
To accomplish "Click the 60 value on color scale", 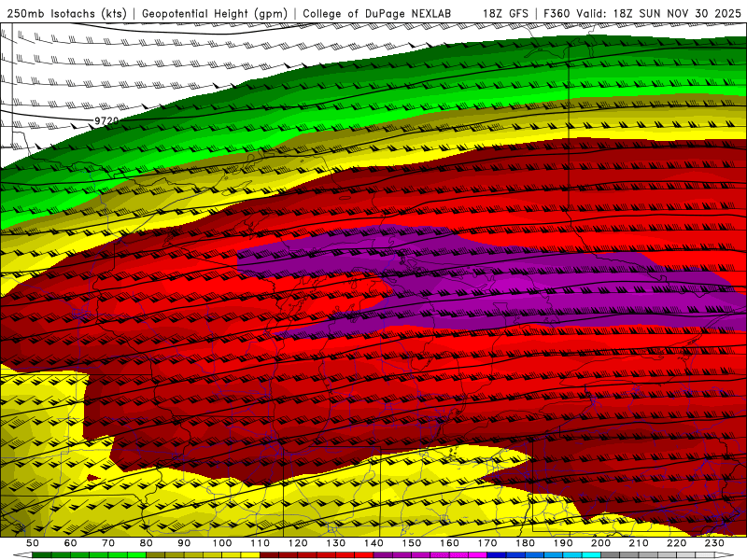I will pos(70,543).
